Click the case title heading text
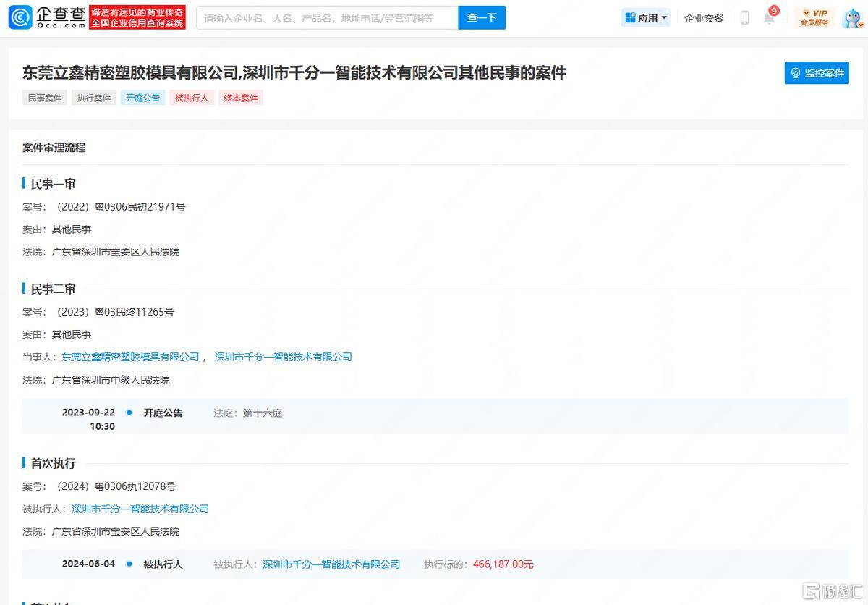This screenshot has height=605, width=868. (294, 72)
